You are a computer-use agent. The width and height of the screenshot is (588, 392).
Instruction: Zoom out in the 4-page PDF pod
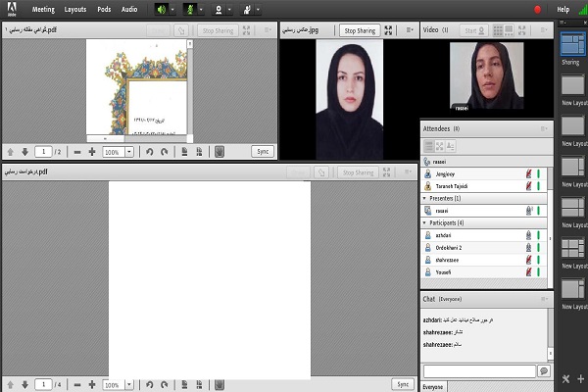[x=77, y=385]
